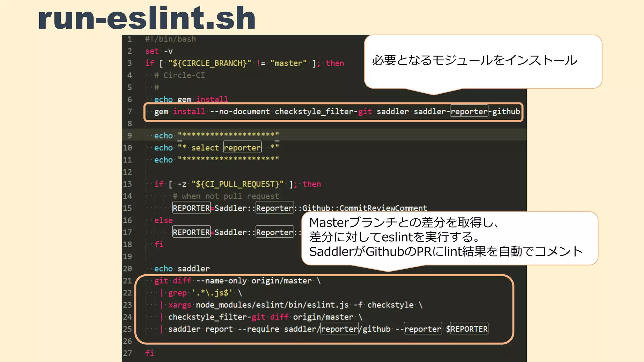Click 'saddler report' on line 25
644x362 pixels.
[x=200, y=329]
